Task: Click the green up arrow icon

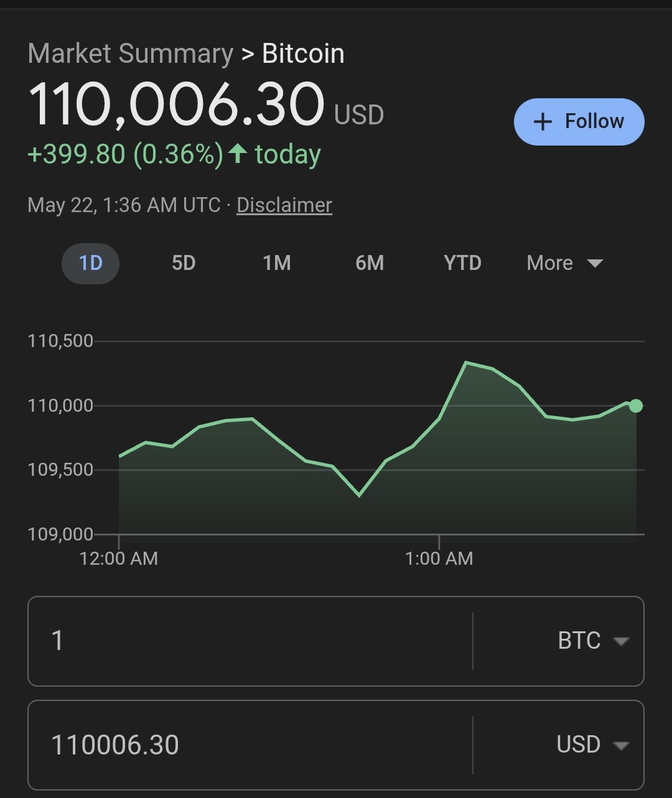Action: click(x=238, y=153)
